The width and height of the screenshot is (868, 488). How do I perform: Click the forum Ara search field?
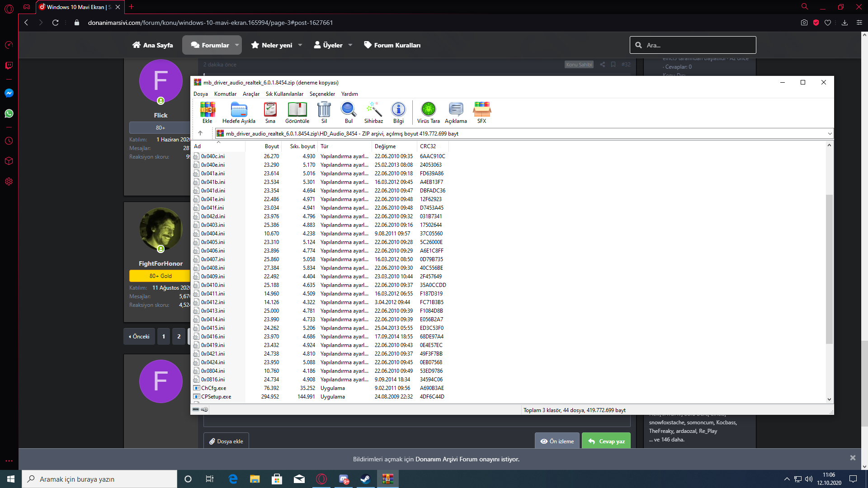(x=693, y=45)
